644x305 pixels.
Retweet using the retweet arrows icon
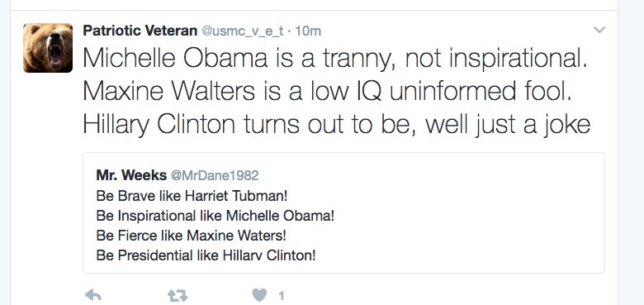178,295
